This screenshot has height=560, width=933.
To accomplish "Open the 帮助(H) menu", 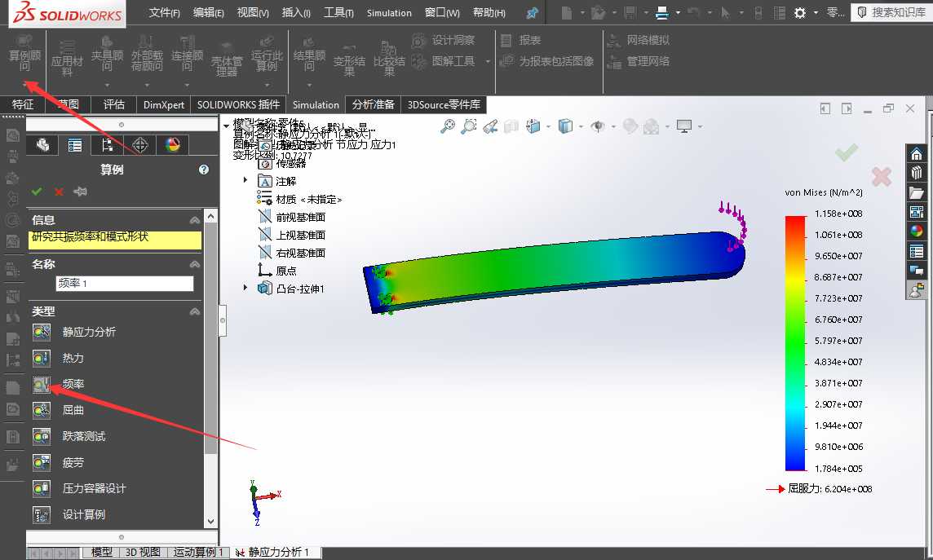I will point(489,12).
